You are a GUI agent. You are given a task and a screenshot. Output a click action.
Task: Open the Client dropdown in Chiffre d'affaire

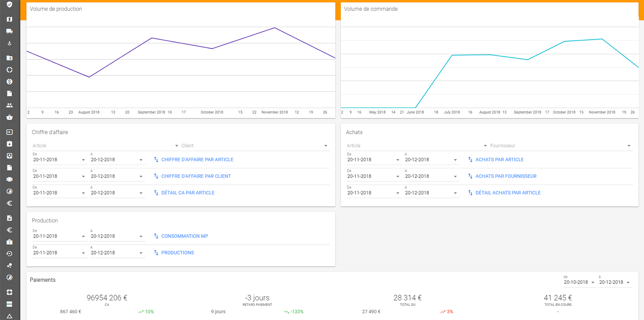coord(254,146)
